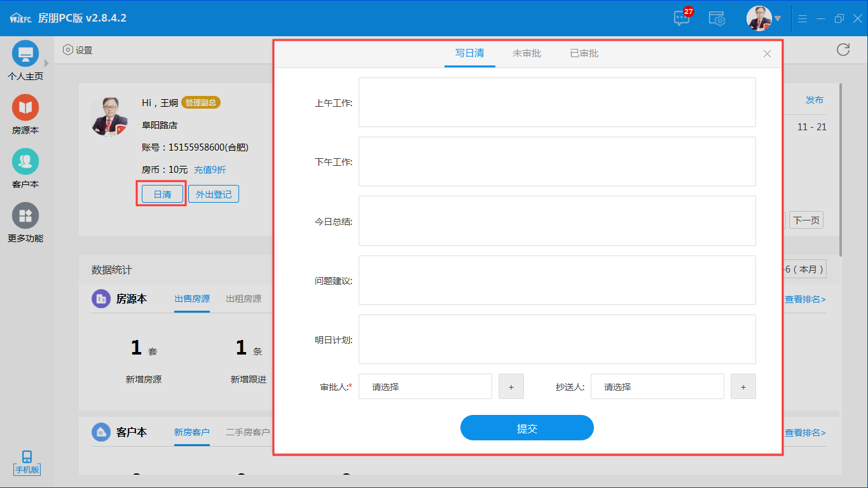Image resolution: width=868 pixels, height=488 pixels.
Task: Click the 明日计划 text area
Action: click(x=557, y=339)
